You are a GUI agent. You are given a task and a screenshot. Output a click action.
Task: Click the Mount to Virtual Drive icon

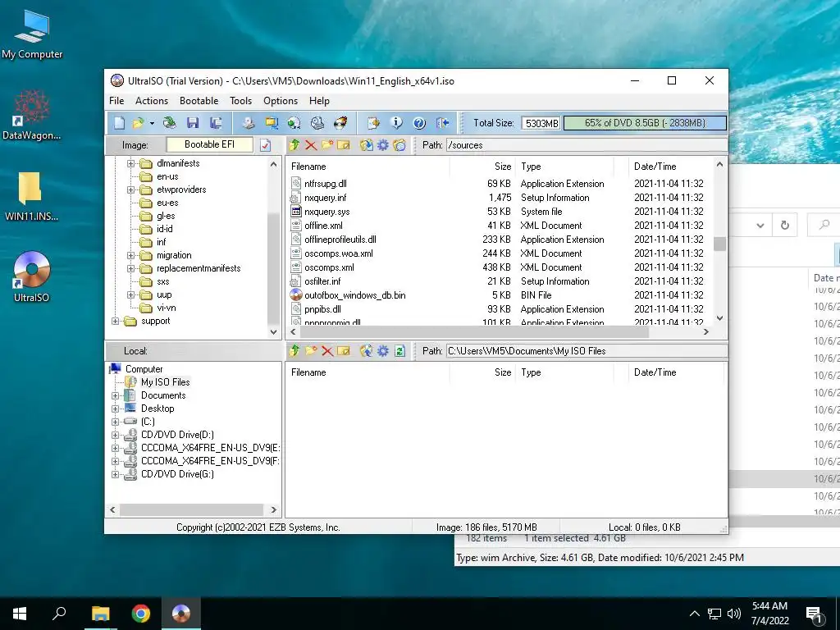(317, 123)
